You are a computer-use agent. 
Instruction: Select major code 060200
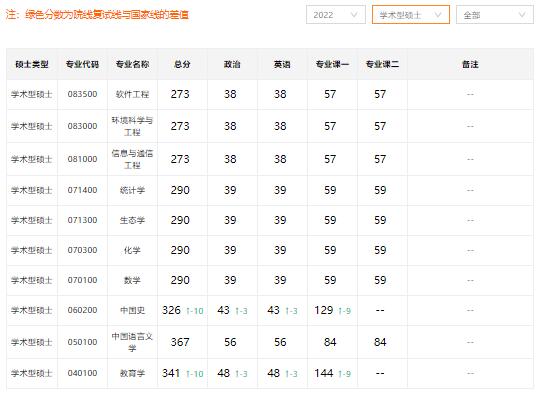click(82, 310)
